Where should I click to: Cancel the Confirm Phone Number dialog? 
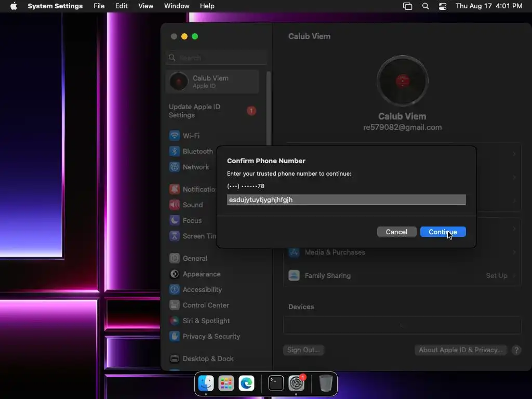tap(396, 232)
